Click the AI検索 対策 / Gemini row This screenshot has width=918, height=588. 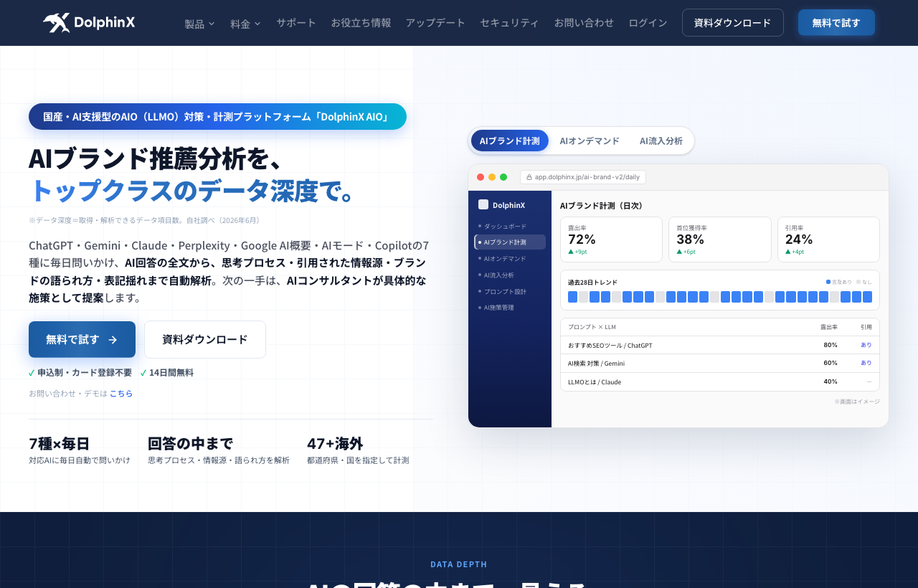pyautogui.click(x=720, y=364)
